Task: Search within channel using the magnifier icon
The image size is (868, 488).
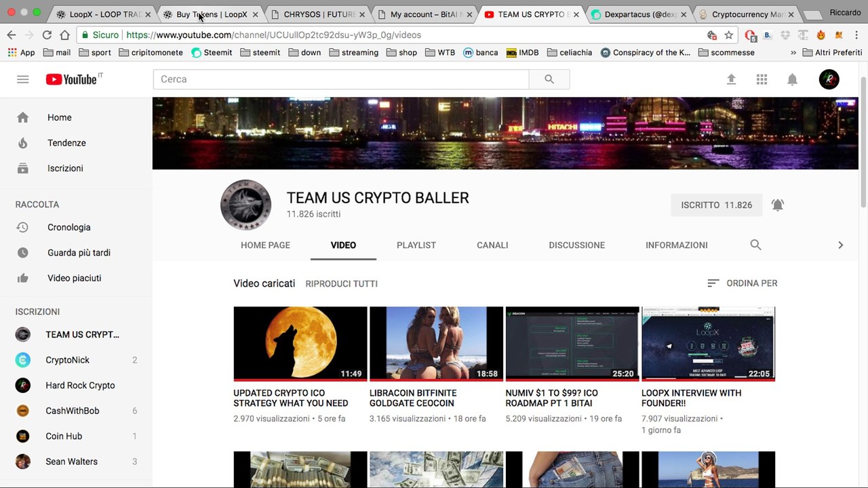Action: click(x=755, y=245)
